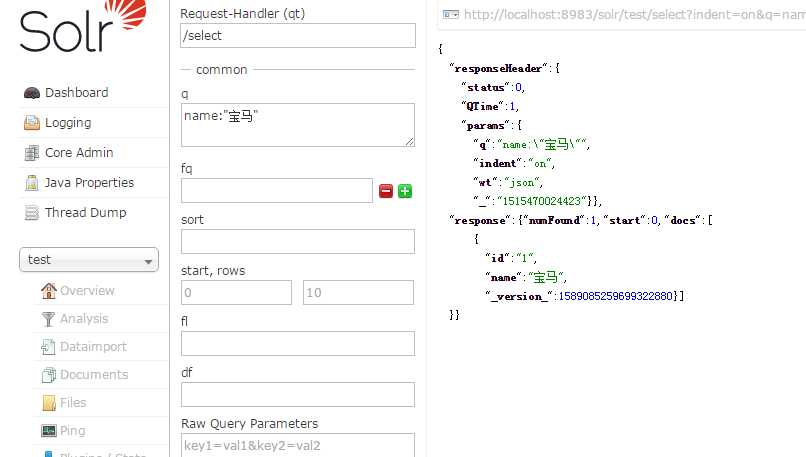The height and width of the screenshot is (457, 806).
Task: Click the _version_ value 1589085259699322880
Action: click(616, 296)
